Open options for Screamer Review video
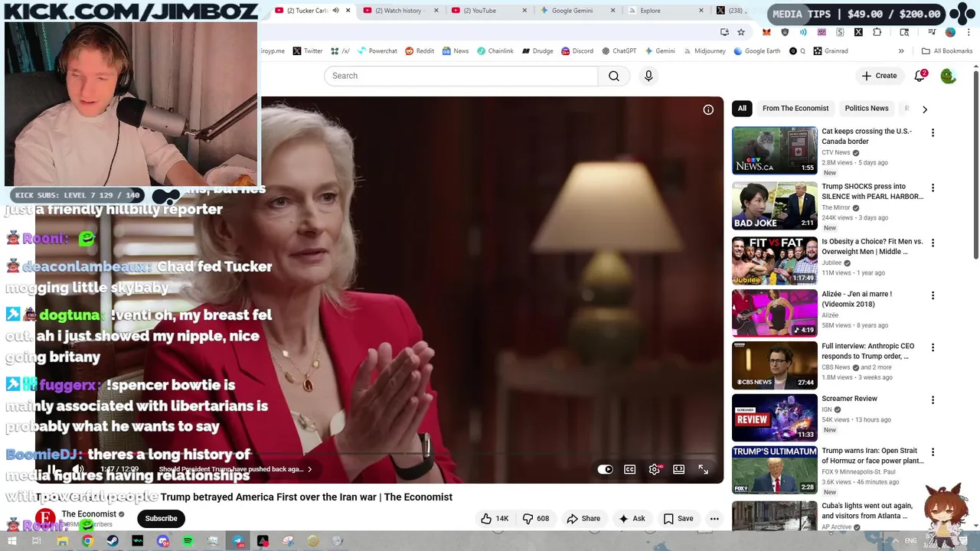The width and height of the screenshot is (980, 551). tap(933, 399)
